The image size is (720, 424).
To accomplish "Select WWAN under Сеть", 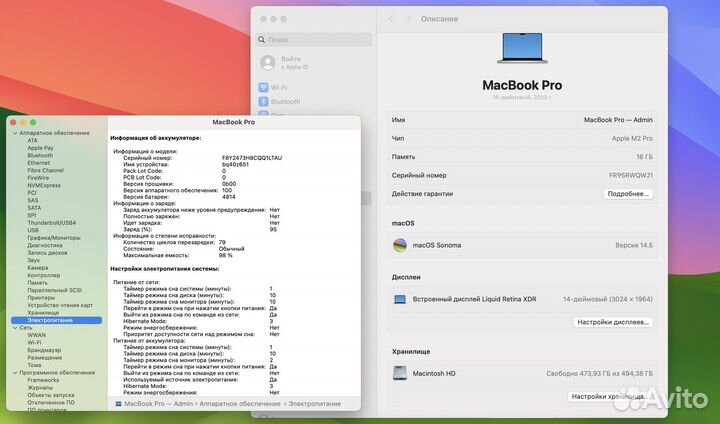I will (x=36, y=335).
